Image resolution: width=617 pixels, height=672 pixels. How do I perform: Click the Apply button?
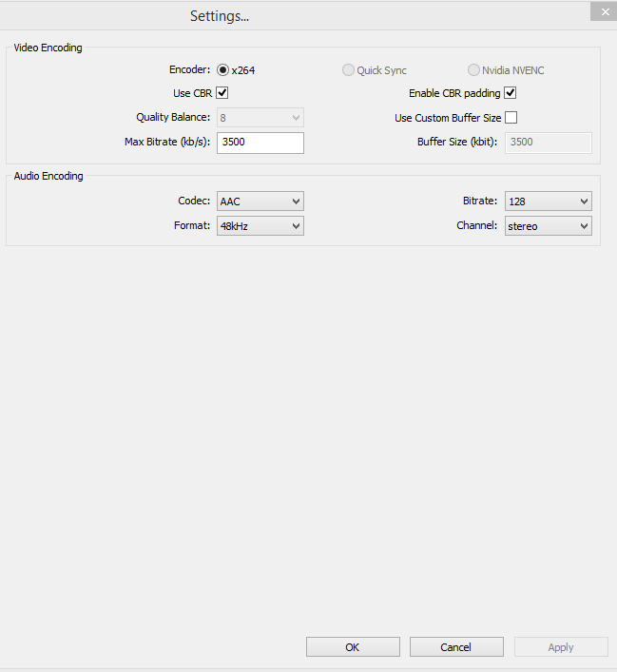[561, 646]
